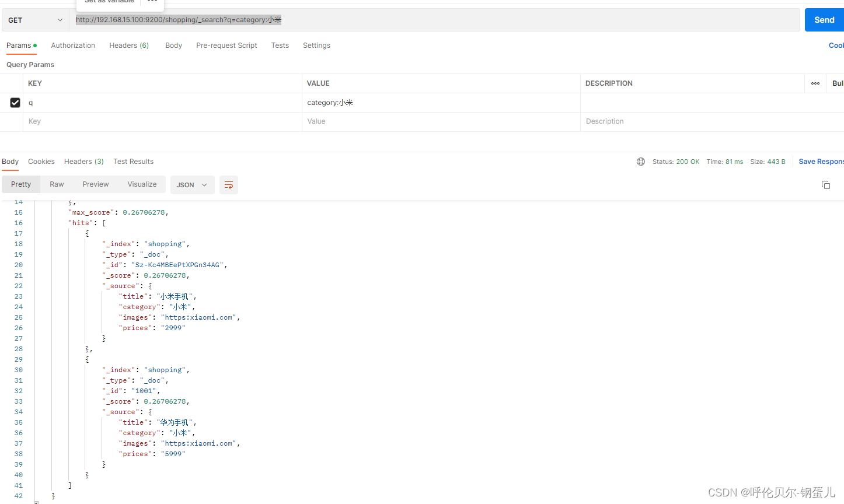844x504 pixels.
Task: Click the _id "Sz-Kc4MBEePtXPGn34AG" line
Action: click(x=165, y=265)
